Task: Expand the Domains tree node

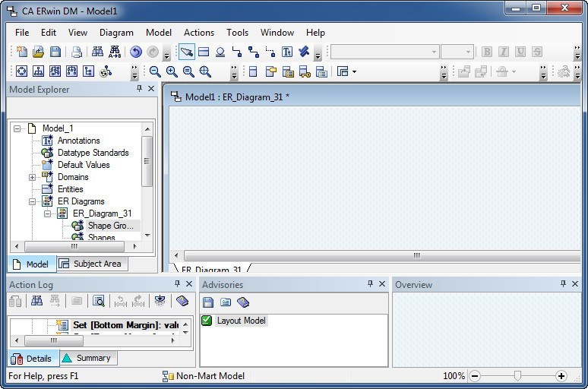Action: (x=33, y=177)
